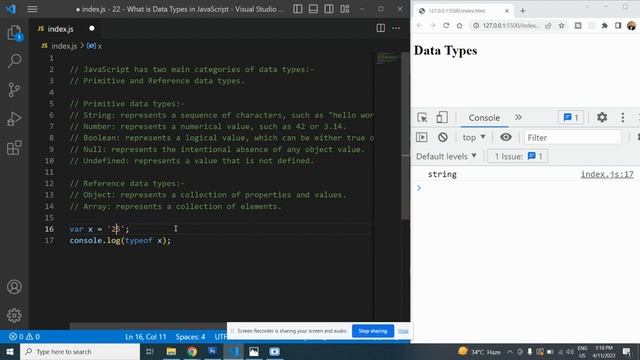Toggle panel layout icon in title bar
Image resolution: width=640 pixels, height=360 pixels.
313,9
